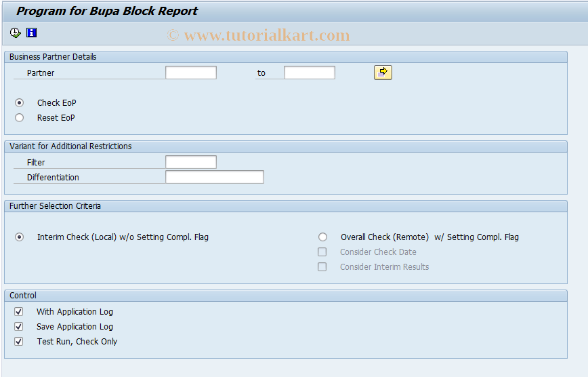This screenshot has height=377, width=588.
Task: Open the program Information icon
Action: point(31,33)
